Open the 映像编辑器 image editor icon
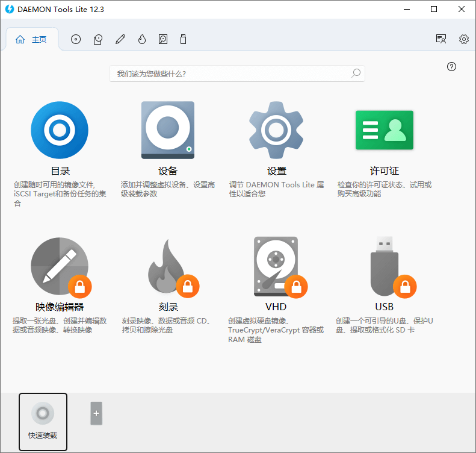This screenshot has height=453, width=476. point(60,266)
